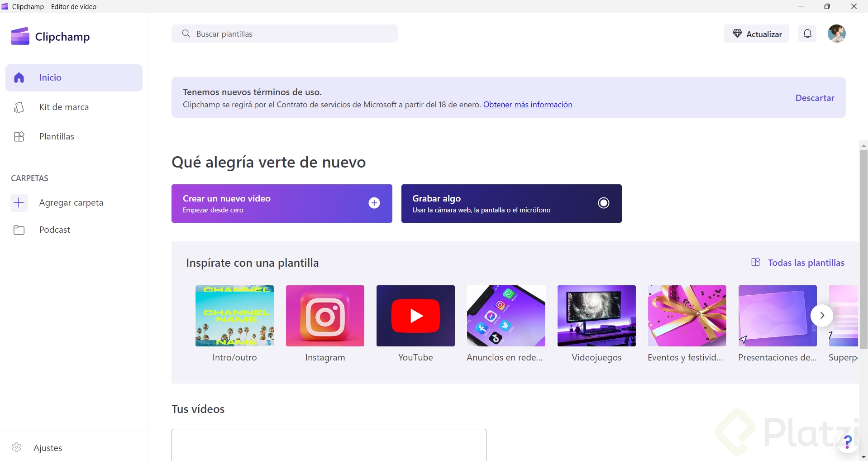The width and height of the screenshot is (868, 461).
Task: Click the diamond icon on Actualizar
Action: click(737, 34)
